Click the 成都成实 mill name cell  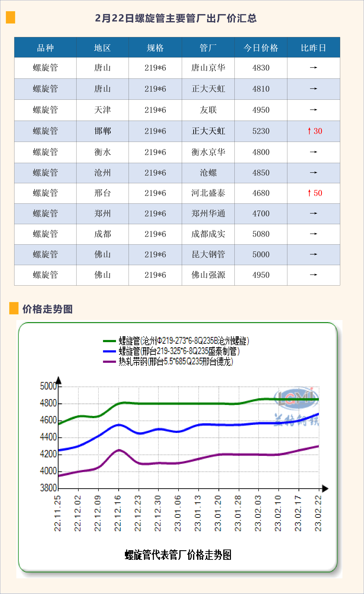pos(208,234)
